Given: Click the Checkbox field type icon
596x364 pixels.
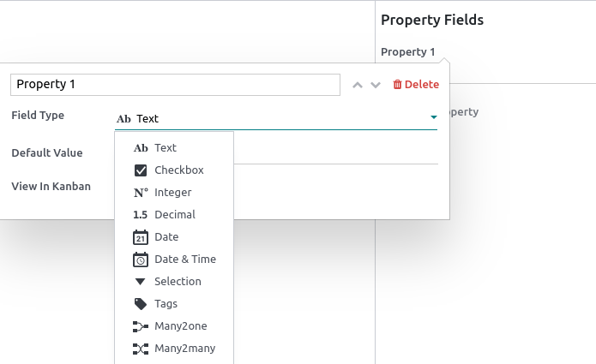Looking at the screenshot, I should click(141, 170).
